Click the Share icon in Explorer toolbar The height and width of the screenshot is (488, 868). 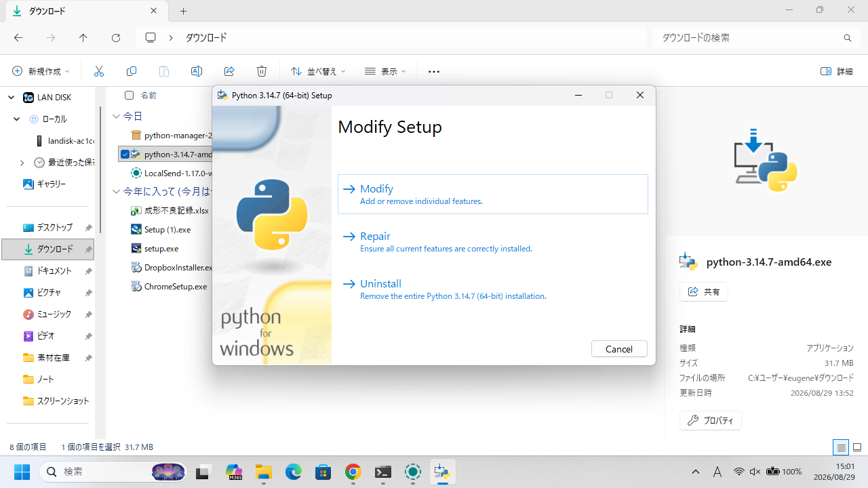point(229,71)
